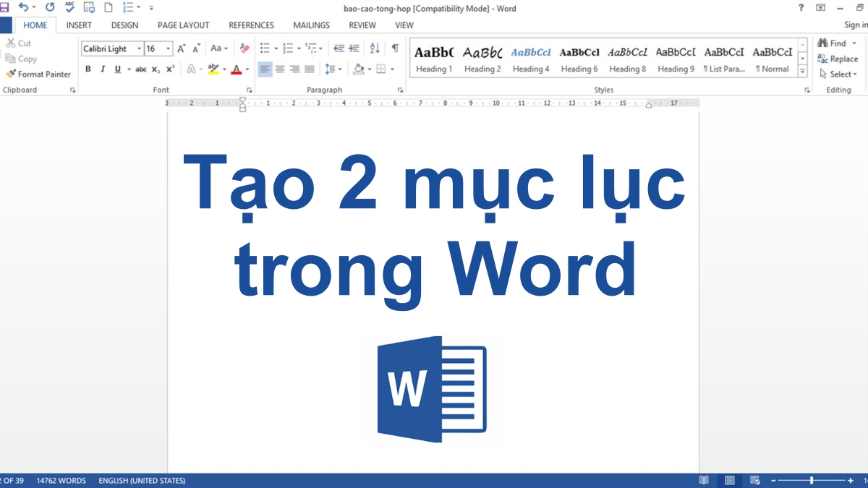Open the Change Case dropdown
The width and height of the screenshot is (868, 488).
pos(219,48)
